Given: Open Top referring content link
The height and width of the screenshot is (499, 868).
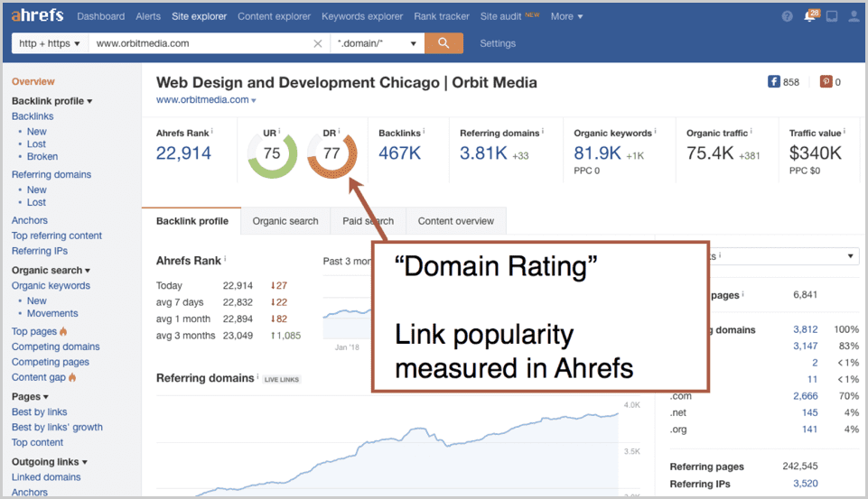Looking at the screenshot, I should [57, 236].
